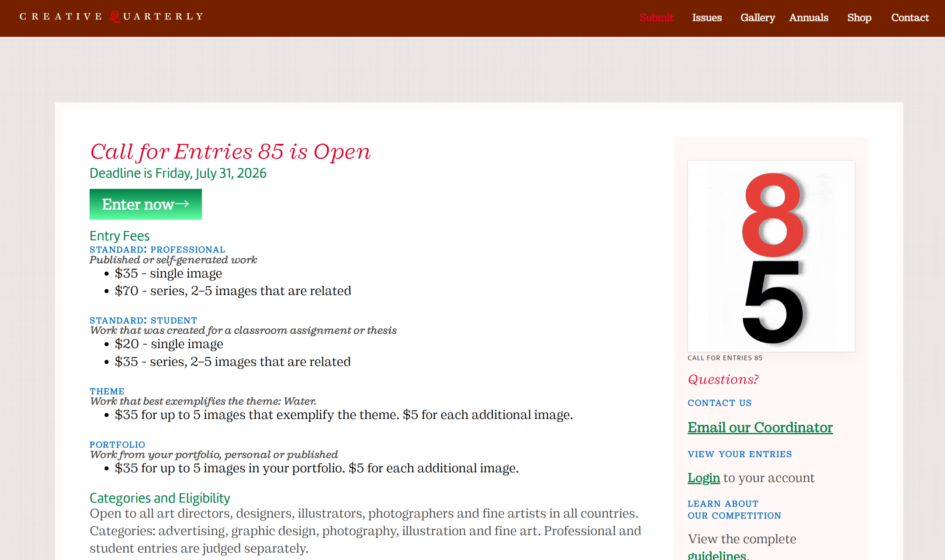Click the Learn About Our Competition label
This screenshot has height=560, width=945.
tap(734, 509)
